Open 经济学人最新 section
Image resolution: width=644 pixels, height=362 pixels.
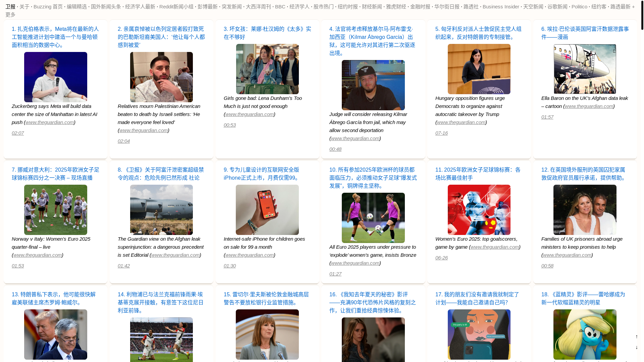click(x=140, y=7)
